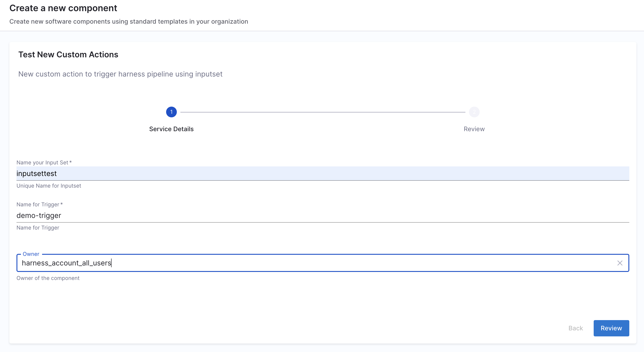
Task: Click the 'Create a new component' heading
Action: [63, 8]
